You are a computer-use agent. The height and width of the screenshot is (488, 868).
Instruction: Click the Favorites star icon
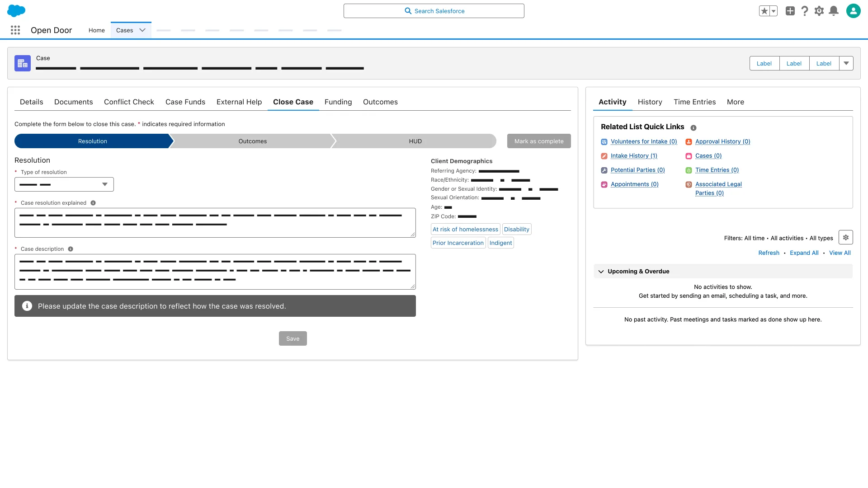pos(764,11)
